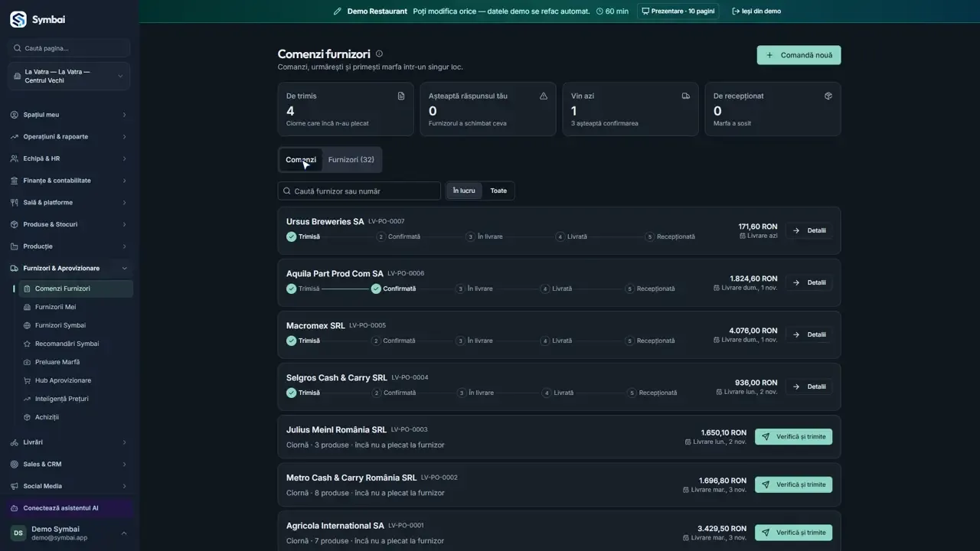Screen dimensions: 980x551
Task: Select the În lucru filter
Action: pyautogui.click(x=464, y=191)
